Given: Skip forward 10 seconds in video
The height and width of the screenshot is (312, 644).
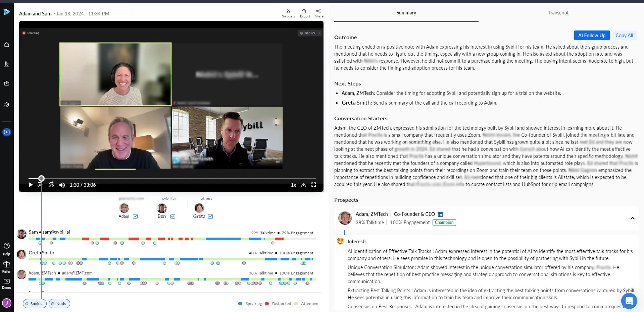Looking at the screenshot, I should (51, 185).
